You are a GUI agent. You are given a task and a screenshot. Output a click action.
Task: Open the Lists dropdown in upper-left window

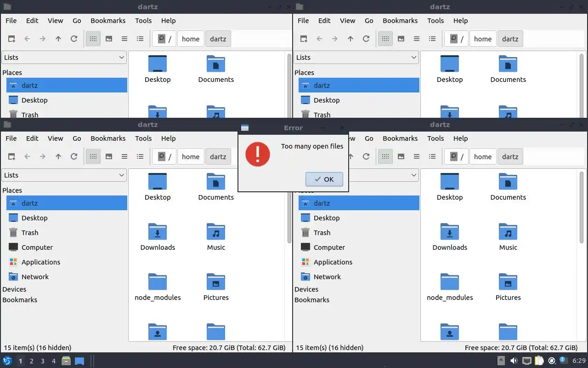click(x=64, y=57)
